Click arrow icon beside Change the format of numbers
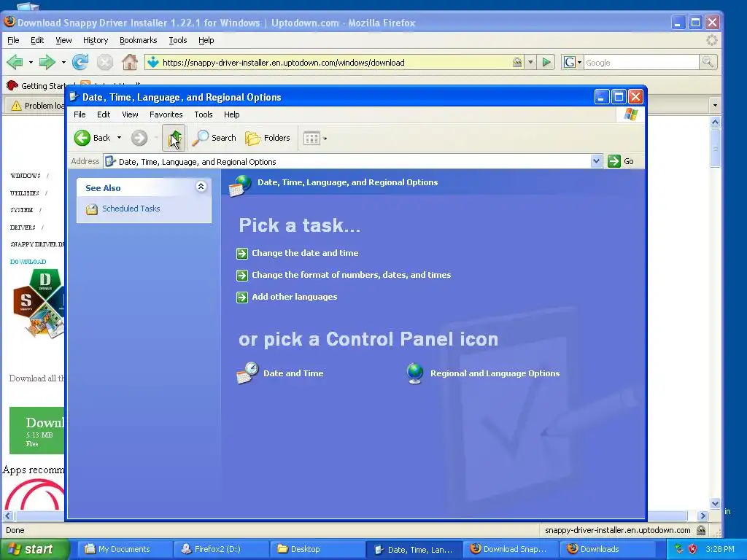 pos(242,275)
